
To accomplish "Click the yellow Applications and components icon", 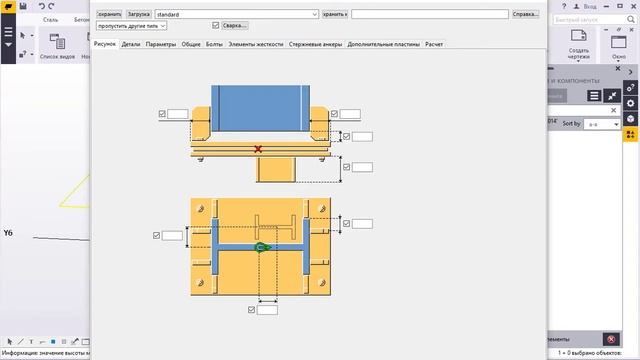I will coord(631,135).
